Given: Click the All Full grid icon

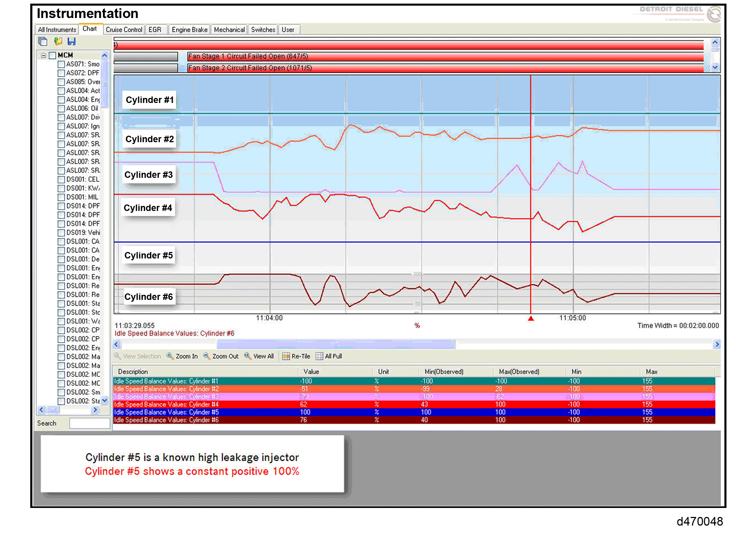Looking at the screenshot, I should (x=319, y=356).
